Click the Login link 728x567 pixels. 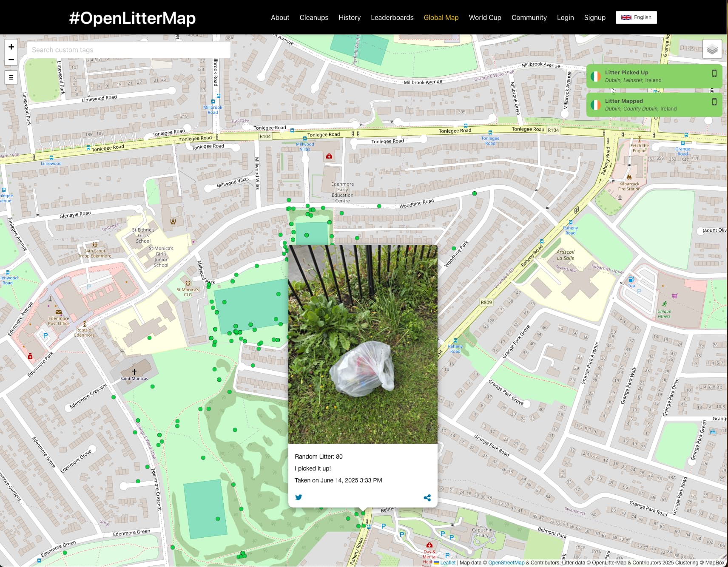pos(565,17)
